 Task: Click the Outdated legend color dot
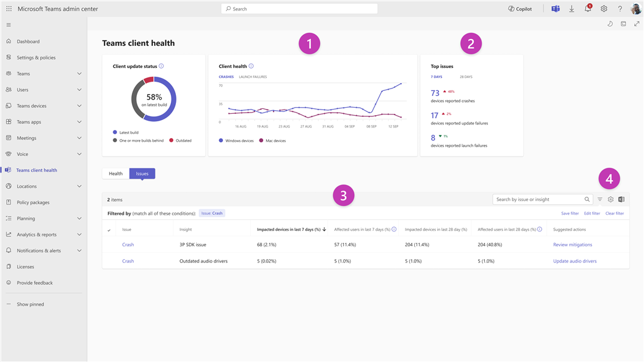click(x=172, y=140)
